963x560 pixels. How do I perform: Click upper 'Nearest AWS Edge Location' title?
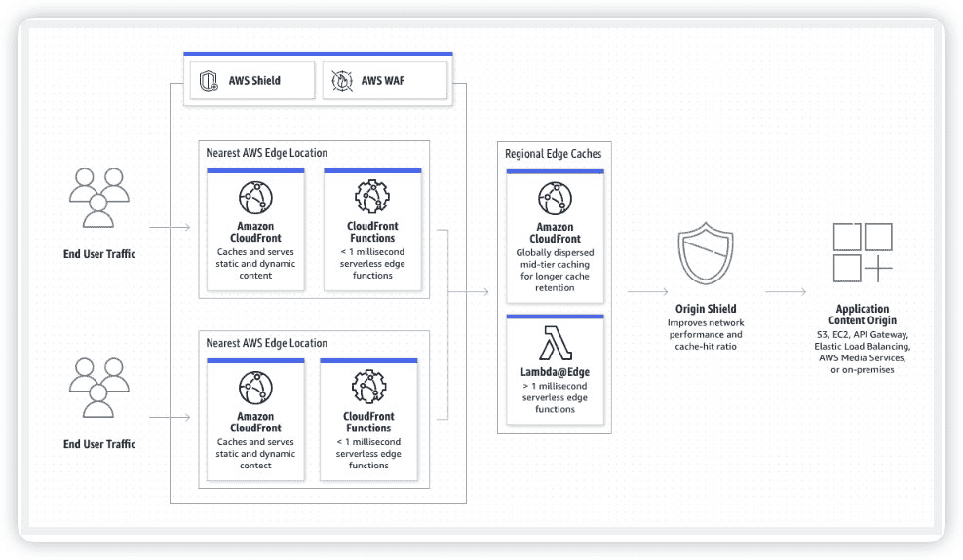tap(266, 153)
